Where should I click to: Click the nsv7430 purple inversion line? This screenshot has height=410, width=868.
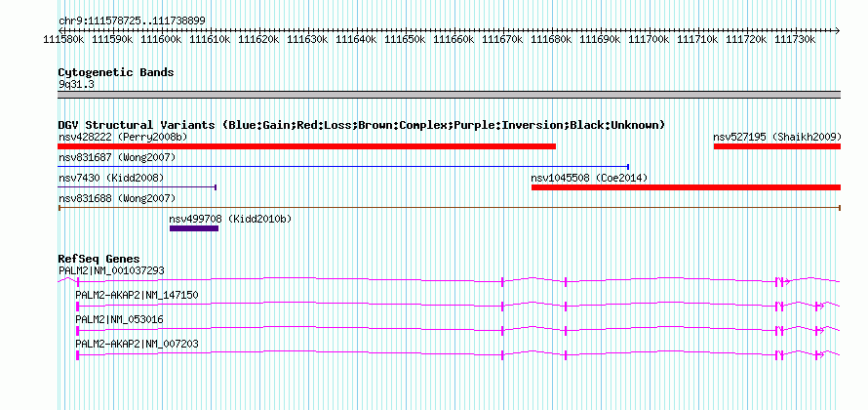click(137, 187)
